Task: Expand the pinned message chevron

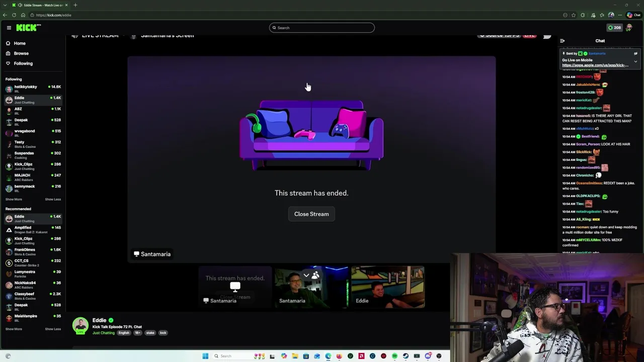Action: click(x=635, y=61)
